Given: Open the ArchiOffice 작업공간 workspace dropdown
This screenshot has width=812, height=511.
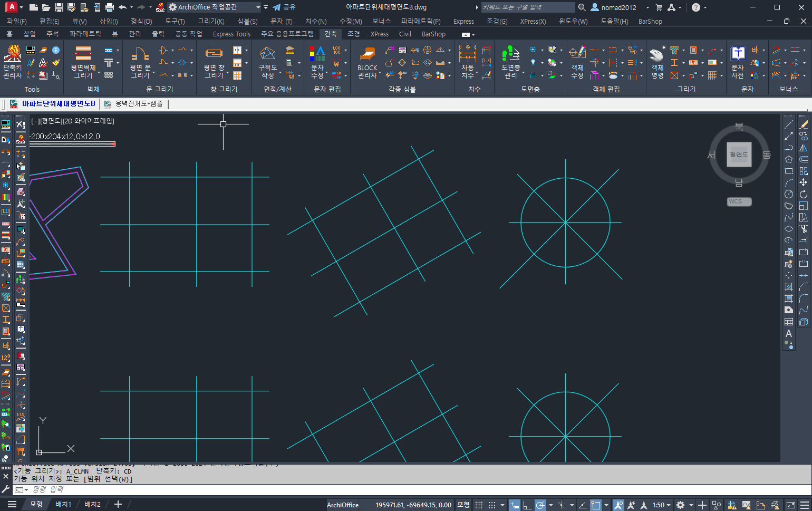Looking at the screenshot, I should (x=214, y=7).
